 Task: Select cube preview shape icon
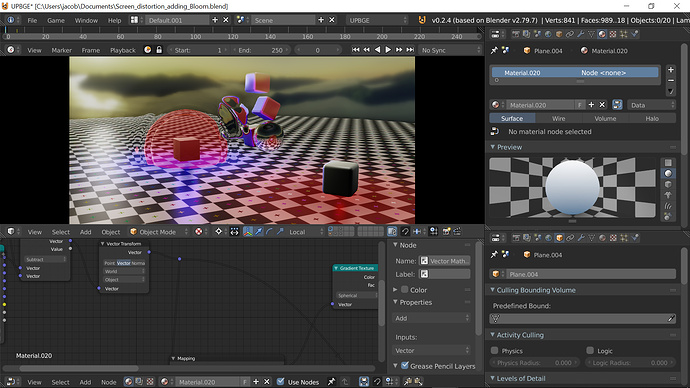pyautogui.click(x=668, y=184)
